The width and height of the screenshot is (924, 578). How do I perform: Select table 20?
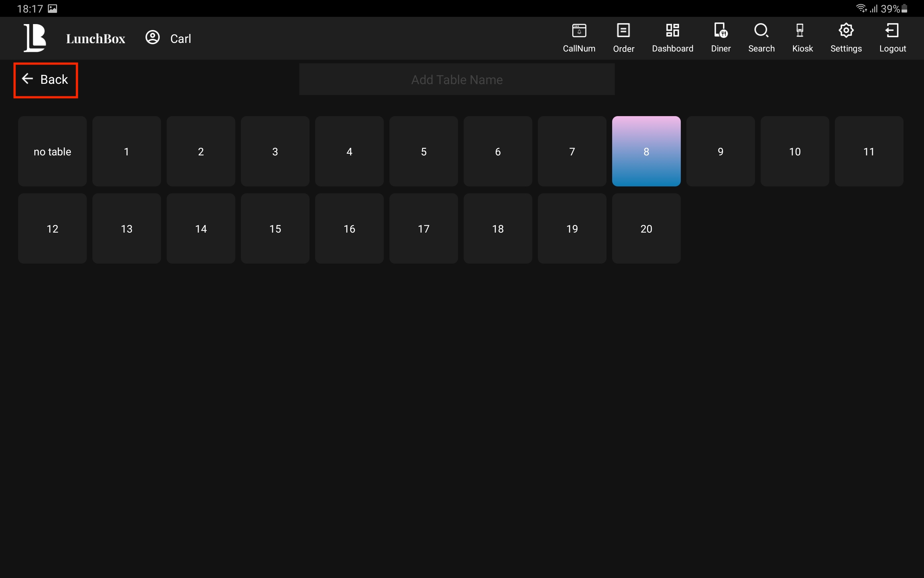[x=646, y=228]
